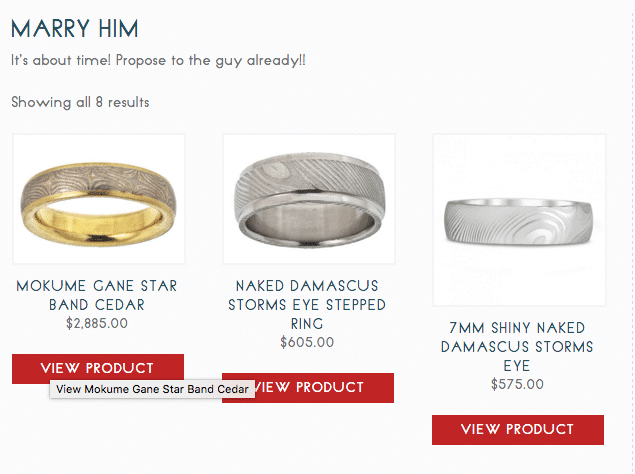Open the Mokume Gane ring image
The height and width of the screenshot is (474, 635).
pos(98,199)
